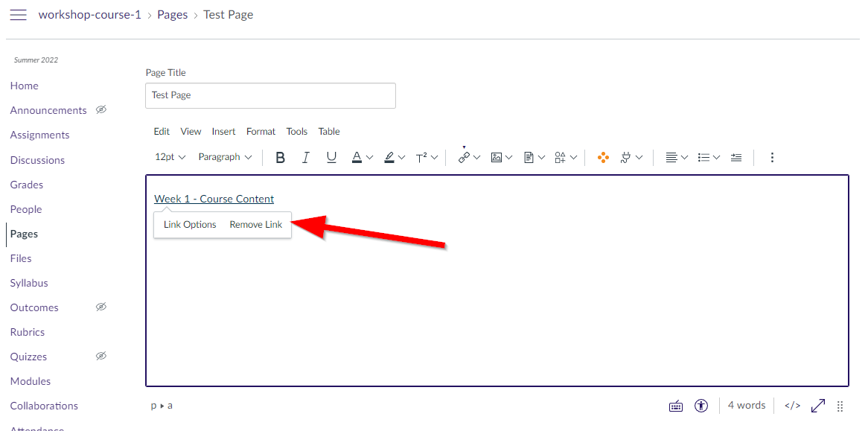Apply bold formatting
The image size is (868, 431).
point(280,158)
